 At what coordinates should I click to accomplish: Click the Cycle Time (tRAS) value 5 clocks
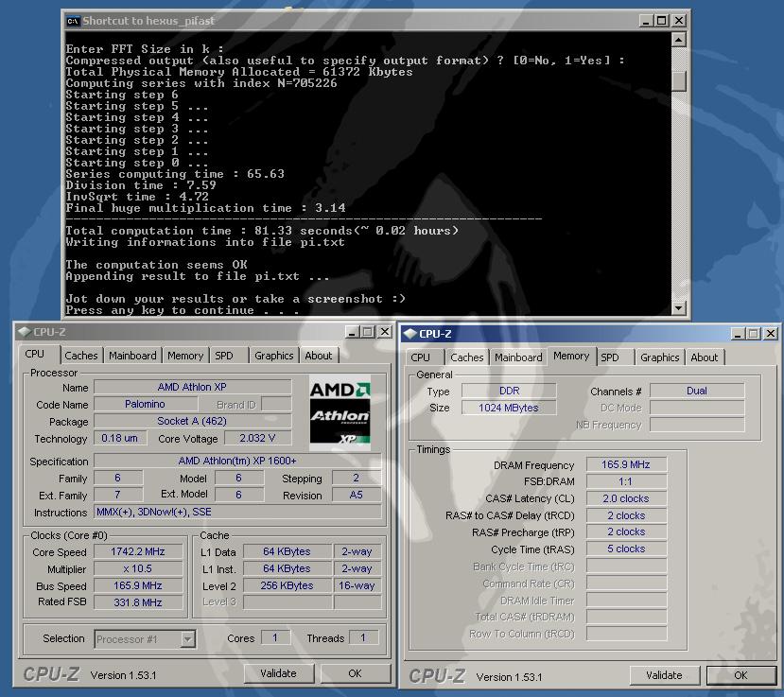[x=626, y=549]
